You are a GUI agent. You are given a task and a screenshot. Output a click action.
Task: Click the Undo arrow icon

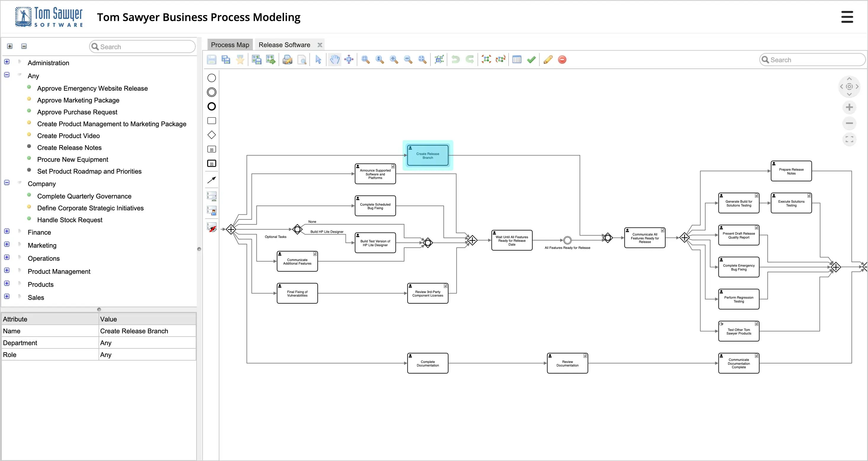[456, 60]
